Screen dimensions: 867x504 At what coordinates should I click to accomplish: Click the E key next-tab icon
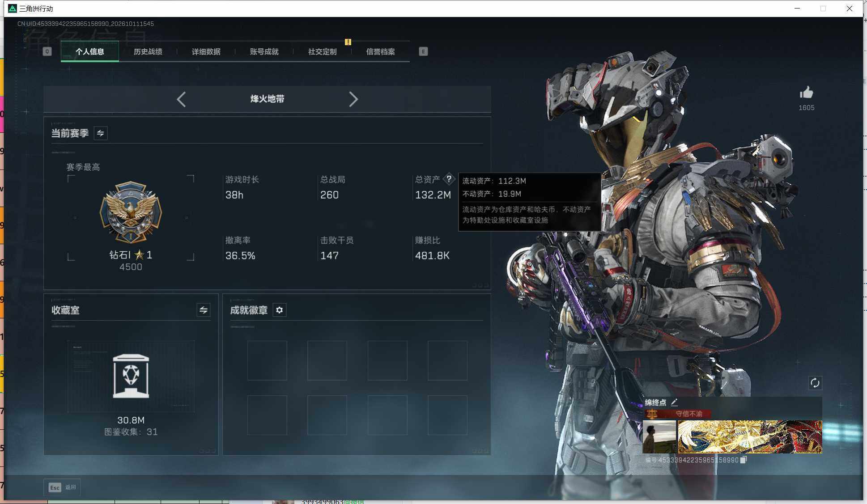[x=423, y=51]
